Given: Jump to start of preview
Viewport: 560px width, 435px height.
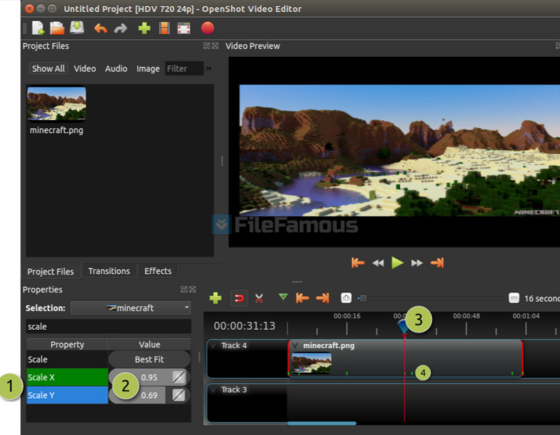Looking at the screenshot, I should point(358,263).
